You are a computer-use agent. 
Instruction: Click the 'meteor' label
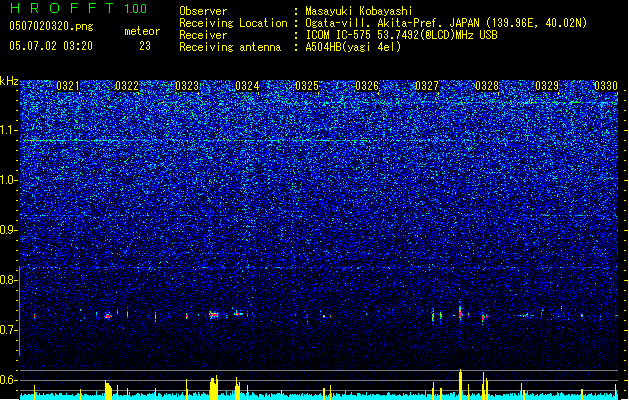tap(142, 31)
